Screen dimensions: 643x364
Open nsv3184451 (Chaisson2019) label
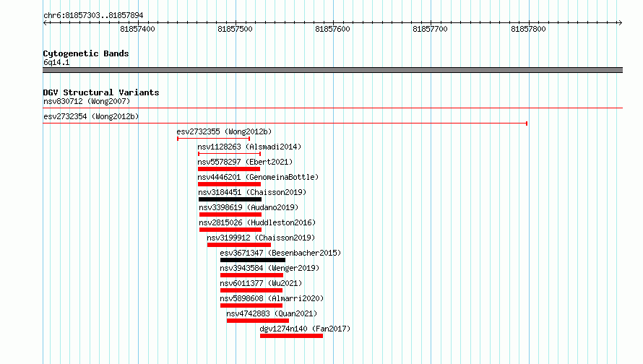252,192
